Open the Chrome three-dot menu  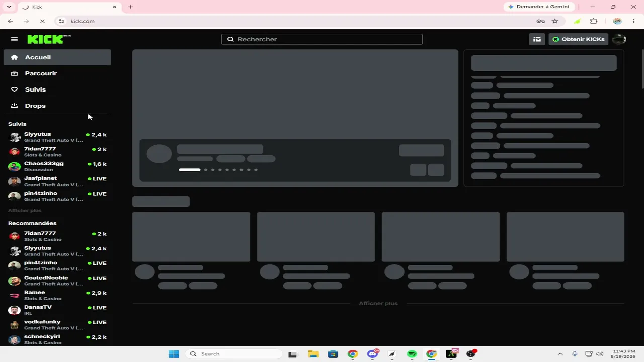633,21
